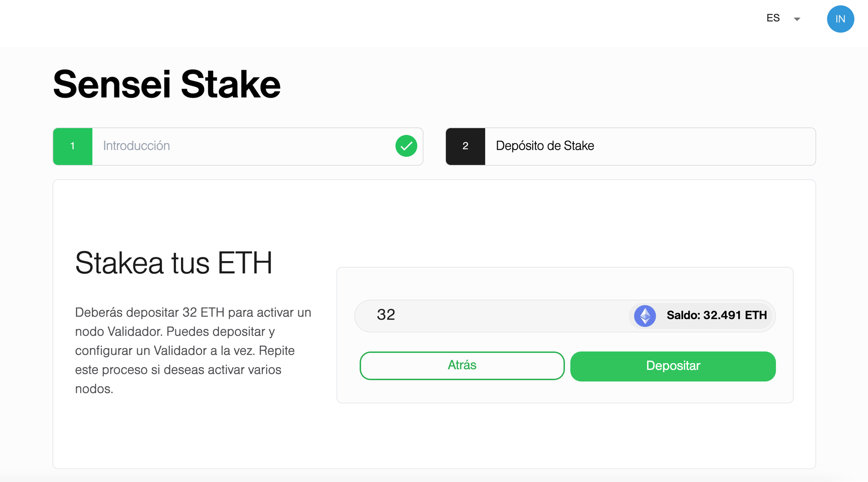
Task: Click Atrás to go back
Action: (x=462, y=365)
